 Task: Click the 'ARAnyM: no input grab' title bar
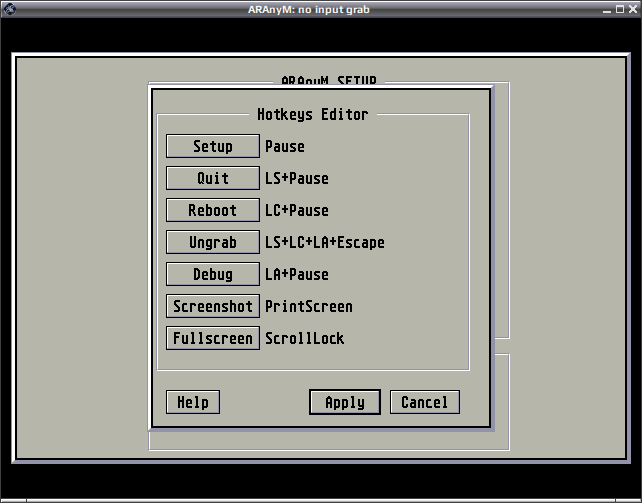point(308,9)
